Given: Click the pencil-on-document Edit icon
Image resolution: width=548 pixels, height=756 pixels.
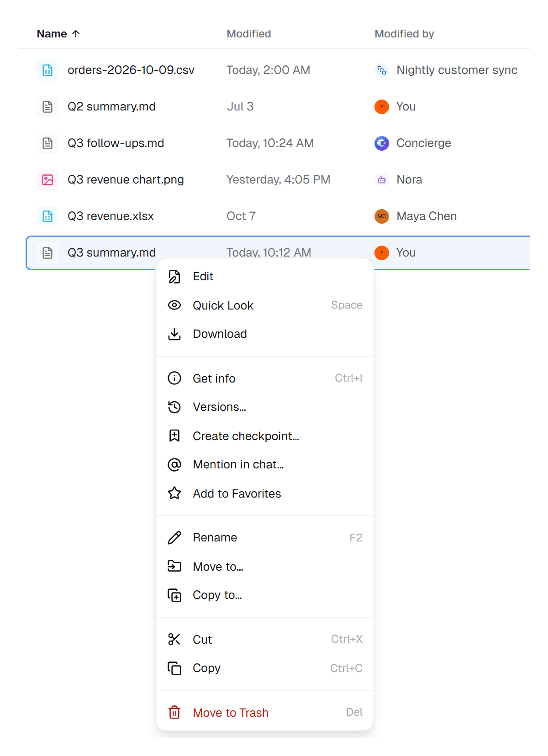Looking at the screenshot, I should (x=174, y=277).
